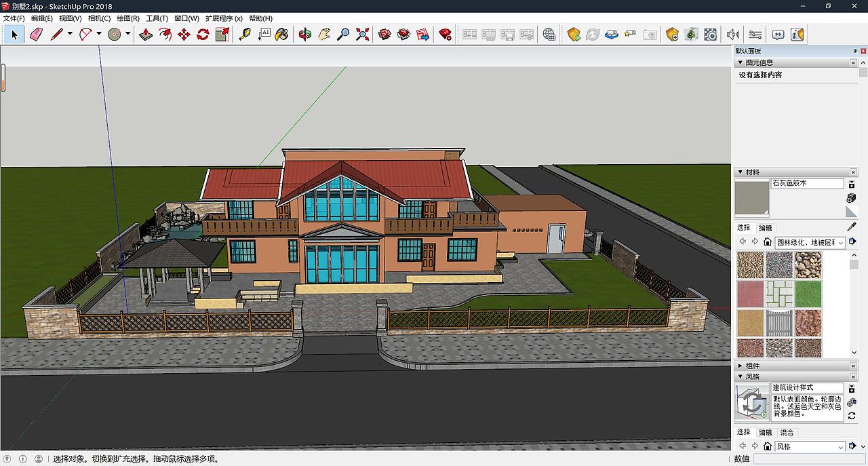The width and height of the screenshot is (868, 466).
Task: Switch to materials 编辑 tab
Action: (765, 228)
